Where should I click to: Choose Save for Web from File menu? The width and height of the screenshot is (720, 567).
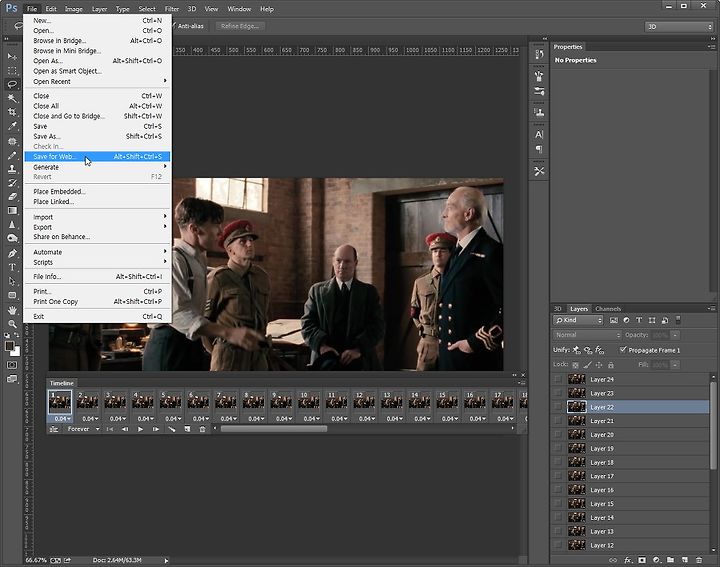point(97,157)
